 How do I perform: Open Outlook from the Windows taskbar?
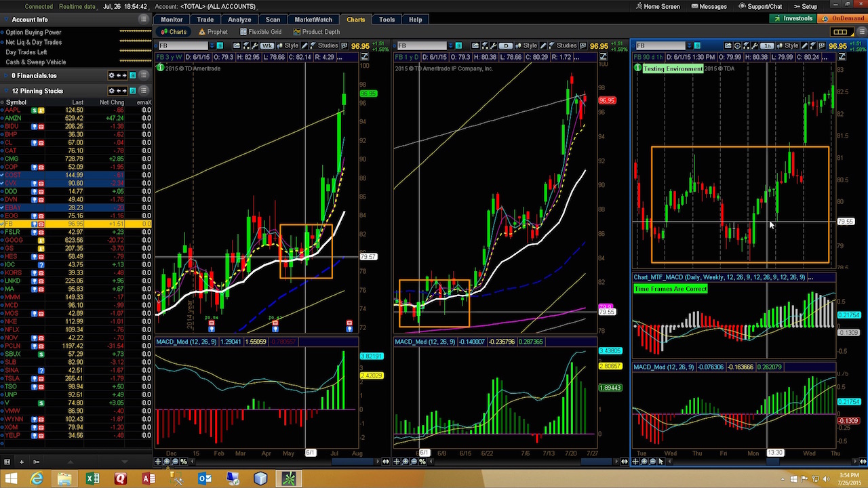[x=204, y=479]
